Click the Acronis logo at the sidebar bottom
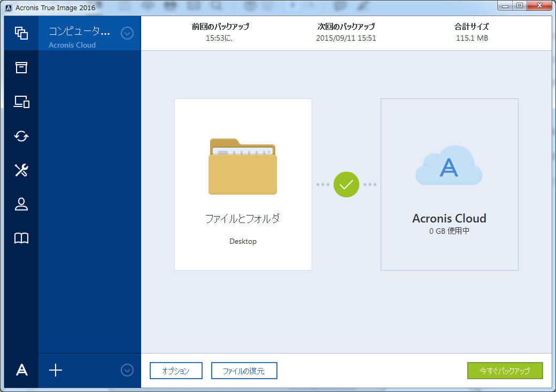This screenshot has width=556, height=392. click(21, 370)
